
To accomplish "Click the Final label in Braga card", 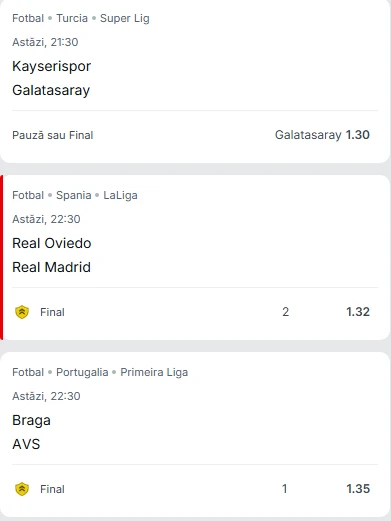I will tap(52, 489).
